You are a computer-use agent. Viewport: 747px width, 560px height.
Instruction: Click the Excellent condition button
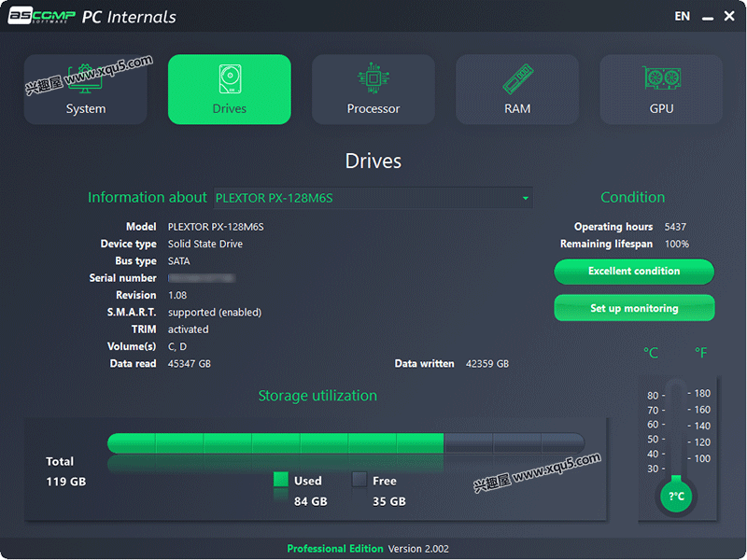coord(633,272)
